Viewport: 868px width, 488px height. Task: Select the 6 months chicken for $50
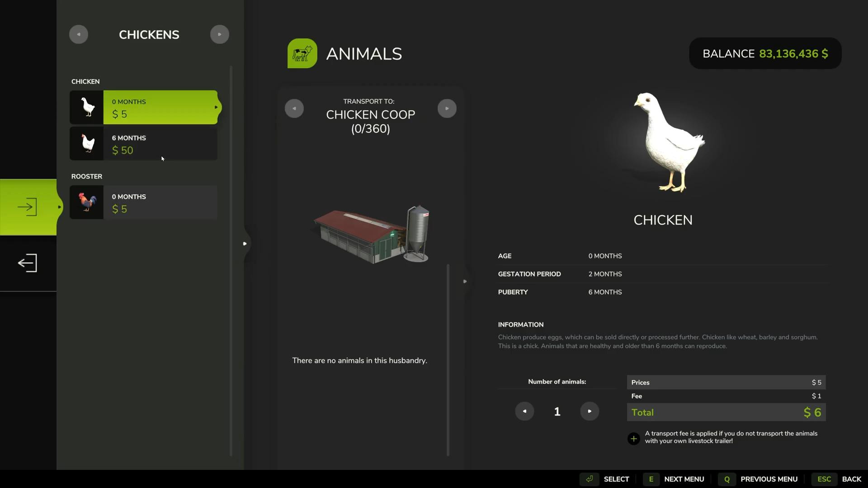click(144, 144)
